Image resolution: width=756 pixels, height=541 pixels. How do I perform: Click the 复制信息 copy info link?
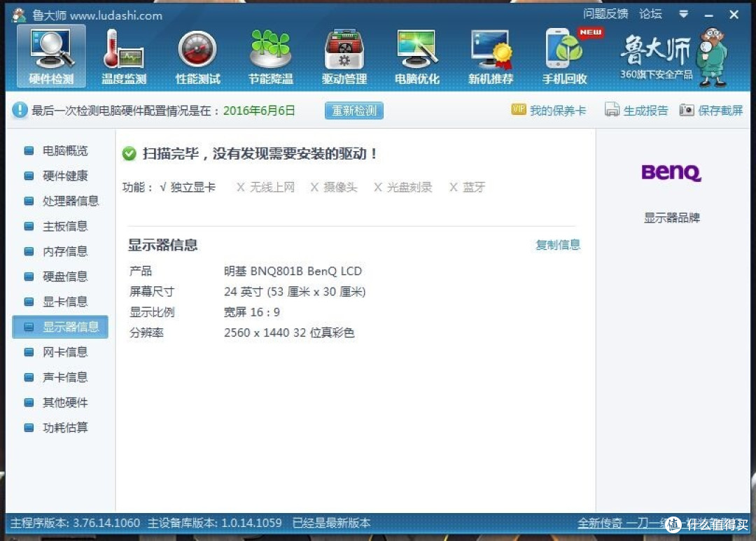click(558, 245)
